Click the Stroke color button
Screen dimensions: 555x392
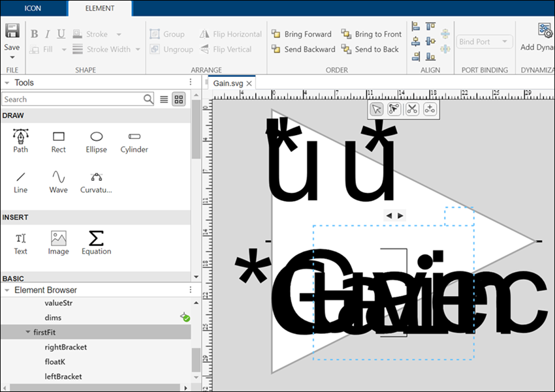[x=90, y=34]
